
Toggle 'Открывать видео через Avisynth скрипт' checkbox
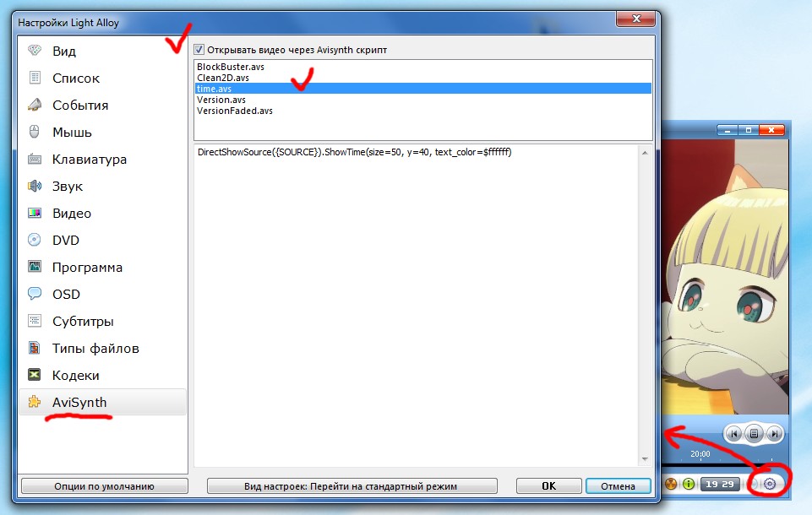[199, 50]
